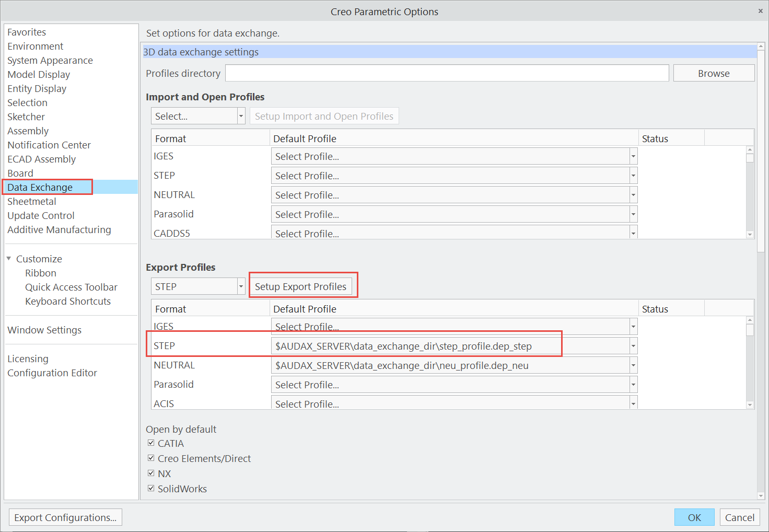Image resolution: width=769 pixels, height=532 pixels.
Task: Open the Configuration Editor page
Action: [52, 373]
